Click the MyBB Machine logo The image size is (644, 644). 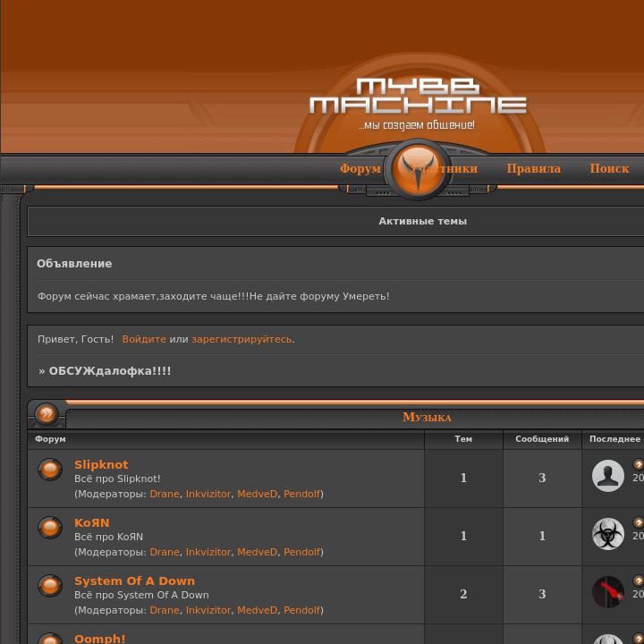418,103
